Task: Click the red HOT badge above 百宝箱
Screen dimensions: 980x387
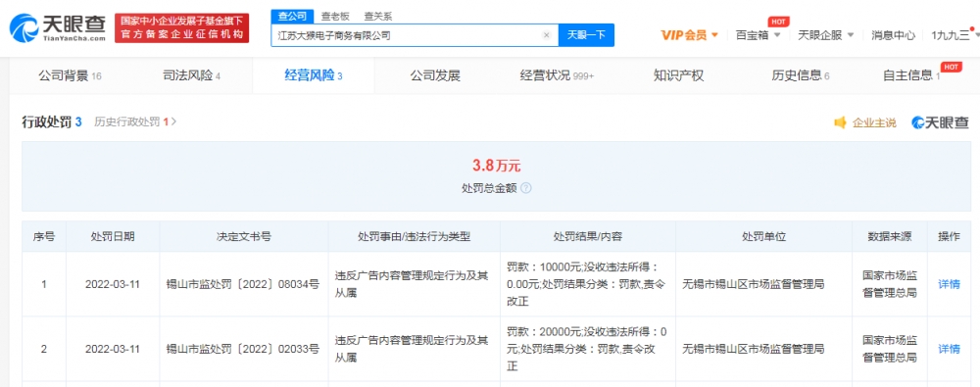Action: [778, 22]
